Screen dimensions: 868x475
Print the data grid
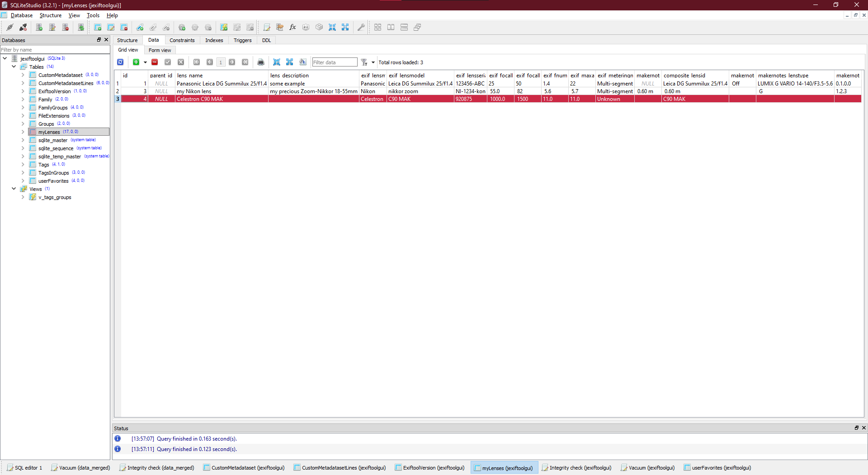click(x=261, y=62)
